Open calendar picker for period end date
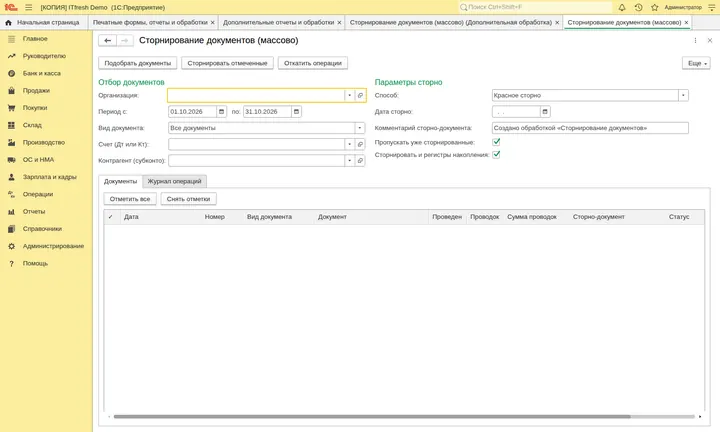720x432 pixels. coord(296,112)
